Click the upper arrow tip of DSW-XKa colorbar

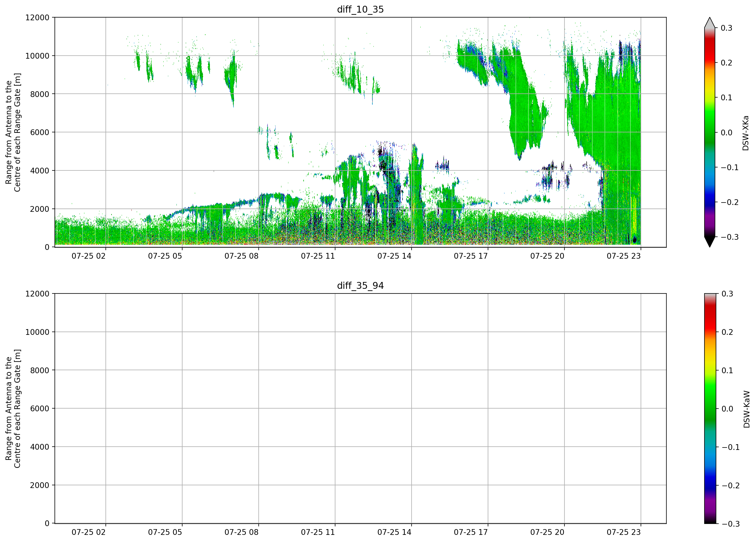710,23
